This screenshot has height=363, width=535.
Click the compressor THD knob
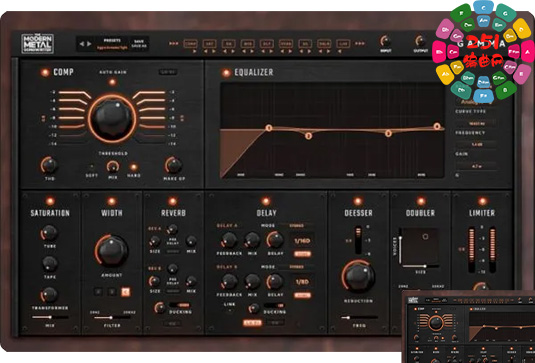pyautogui.click(x=49, y=165)
